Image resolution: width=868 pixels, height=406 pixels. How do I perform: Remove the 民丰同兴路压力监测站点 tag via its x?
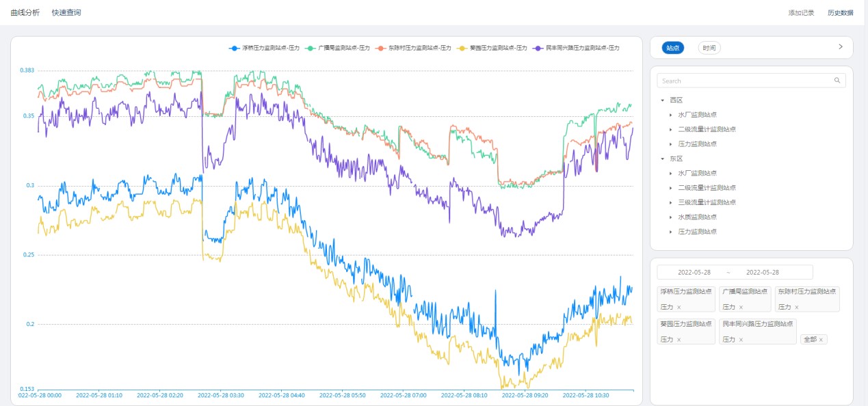point(741,340)
